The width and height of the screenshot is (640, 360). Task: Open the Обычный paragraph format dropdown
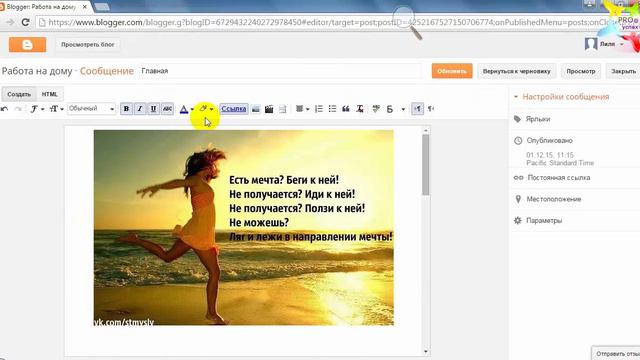click(x=91, y=109)
